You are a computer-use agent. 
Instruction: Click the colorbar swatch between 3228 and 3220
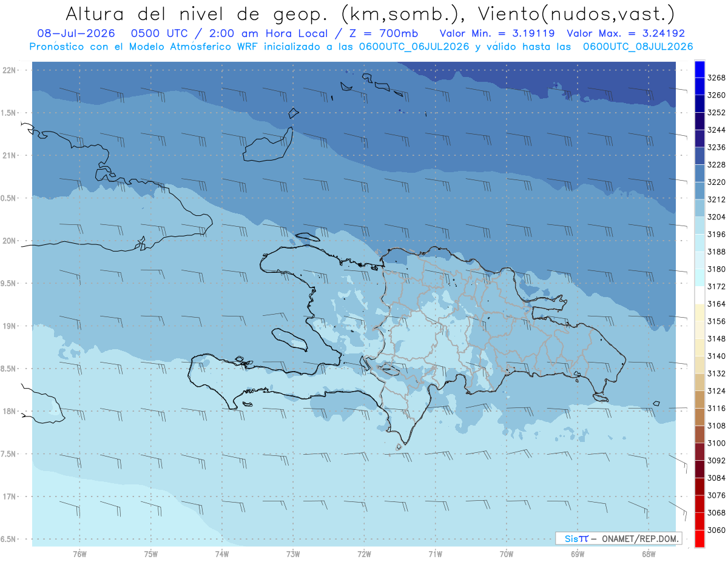[x=699, y=173]
